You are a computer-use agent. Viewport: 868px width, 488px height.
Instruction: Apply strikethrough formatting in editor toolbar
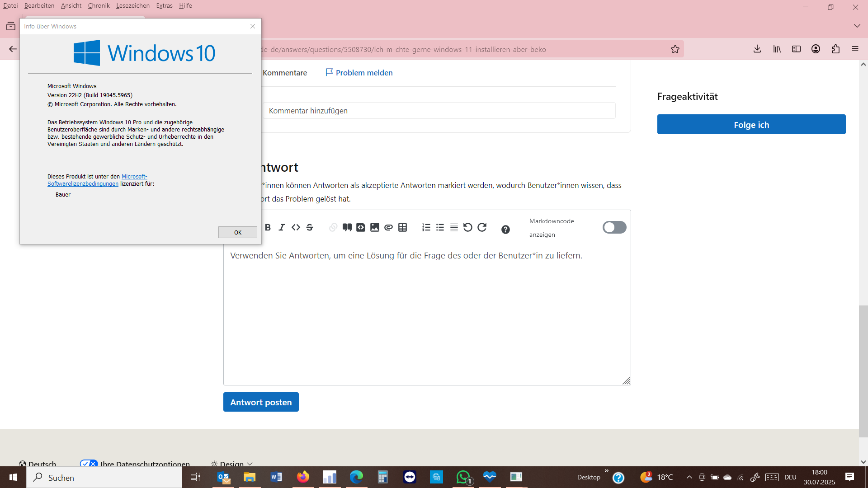click(x=310, y=227)
